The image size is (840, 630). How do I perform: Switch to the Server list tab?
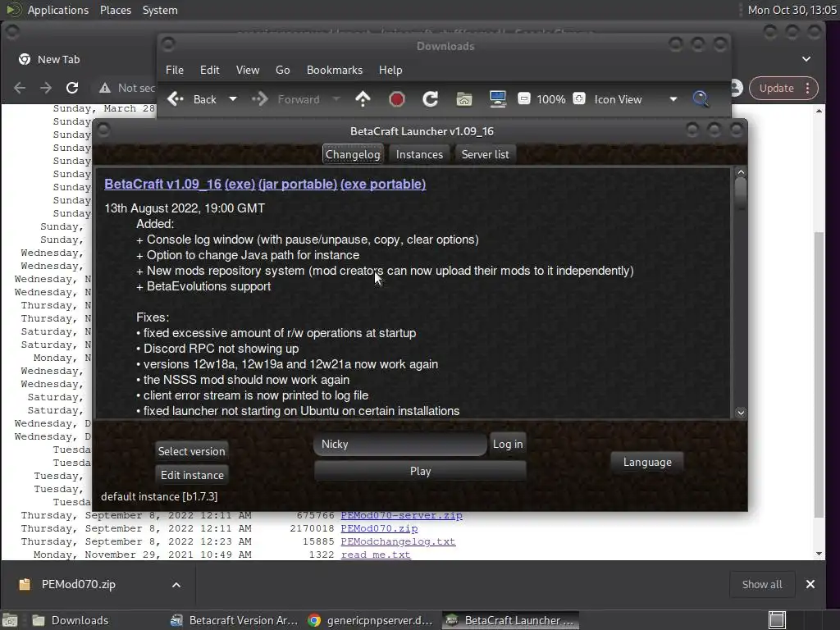click(486, 154)
